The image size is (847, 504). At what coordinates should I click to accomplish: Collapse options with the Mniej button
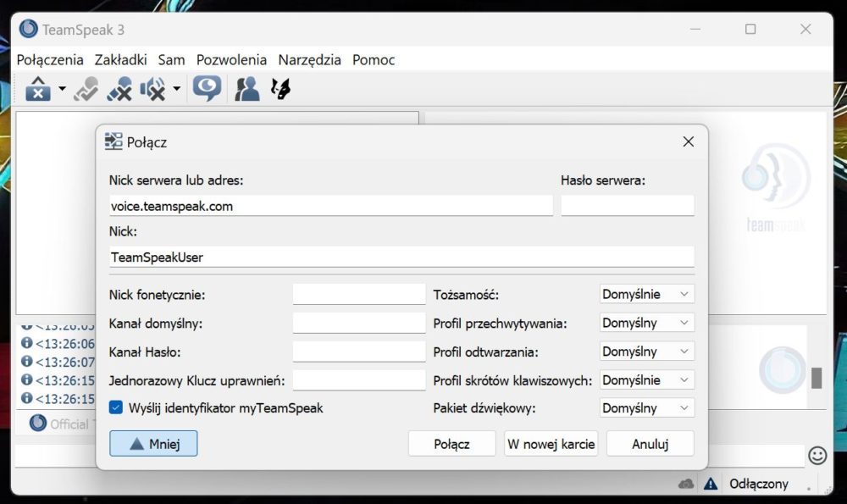[x=153, y=444]
